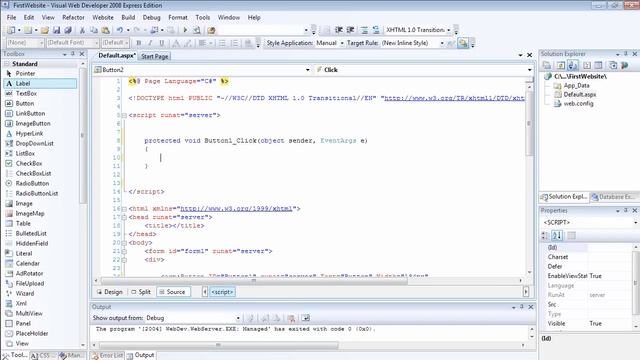640x360 pixels.
Task: Click the Paste clipboard icon
Action: click(x=105, y=30)
